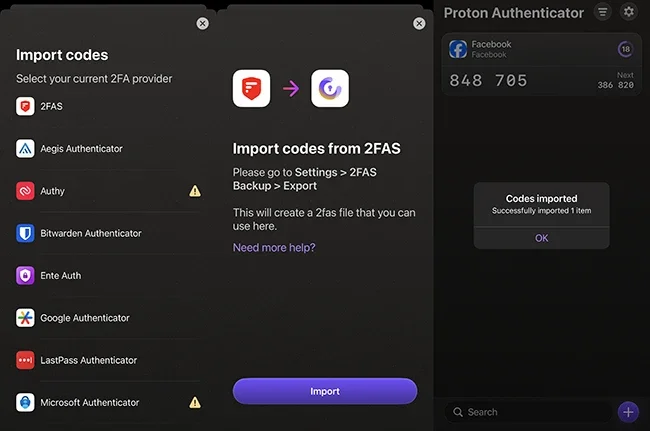Viewport: 650px width, 431px height.
Task: Click the Authy warning triangle
Action: tap(195, 191)
